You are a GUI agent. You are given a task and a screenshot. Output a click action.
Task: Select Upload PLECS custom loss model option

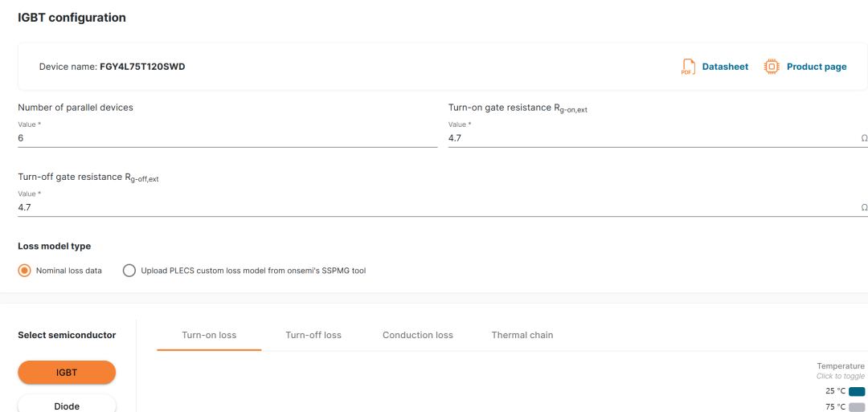tap(129, 271)
